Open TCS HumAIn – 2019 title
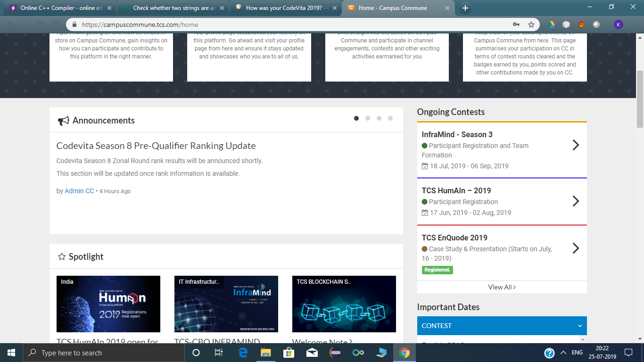The width and height of the screenshot is (644, 362). click(456, 190)
